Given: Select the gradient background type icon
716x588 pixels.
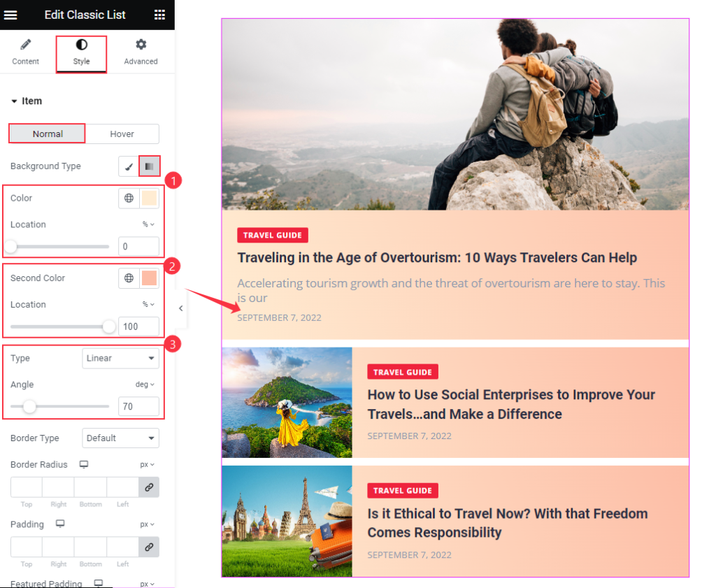Looking at the screenshot, I should [150, 166].
